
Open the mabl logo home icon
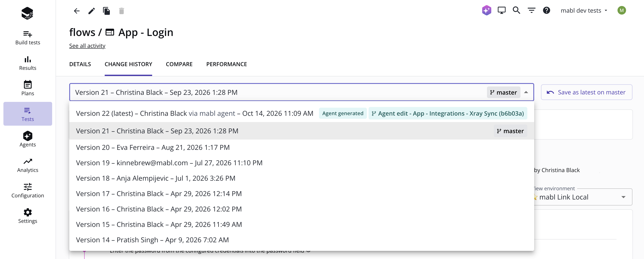pyautogui.click(x=27, y=13)
